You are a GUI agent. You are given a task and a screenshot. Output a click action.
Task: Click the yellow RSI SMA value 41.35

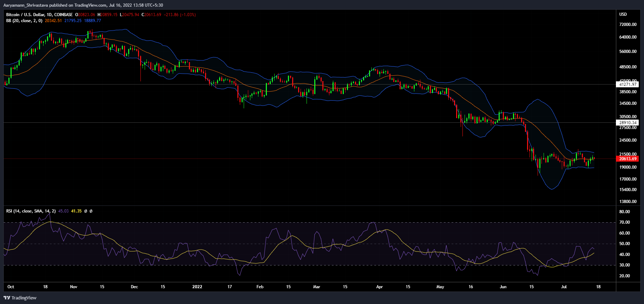click(x=76, y=211)
